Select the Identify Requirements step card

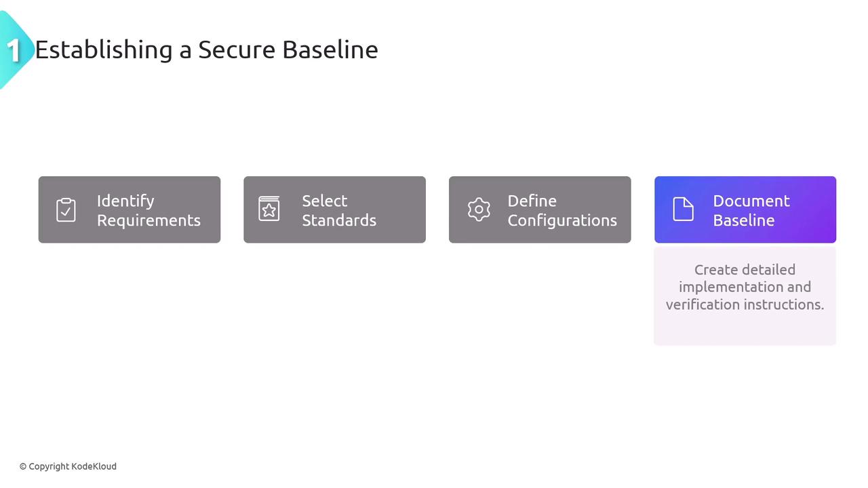[x=130, y=209]
